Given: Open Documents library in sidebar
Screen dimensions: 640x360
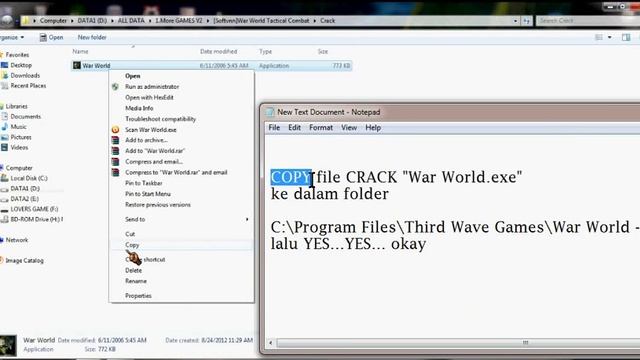Looking at the screenshot, I should tap(25, 116).
